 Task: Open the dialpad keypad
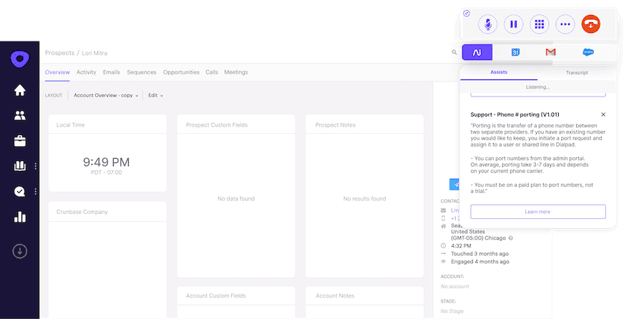click(x=540, y=24)
